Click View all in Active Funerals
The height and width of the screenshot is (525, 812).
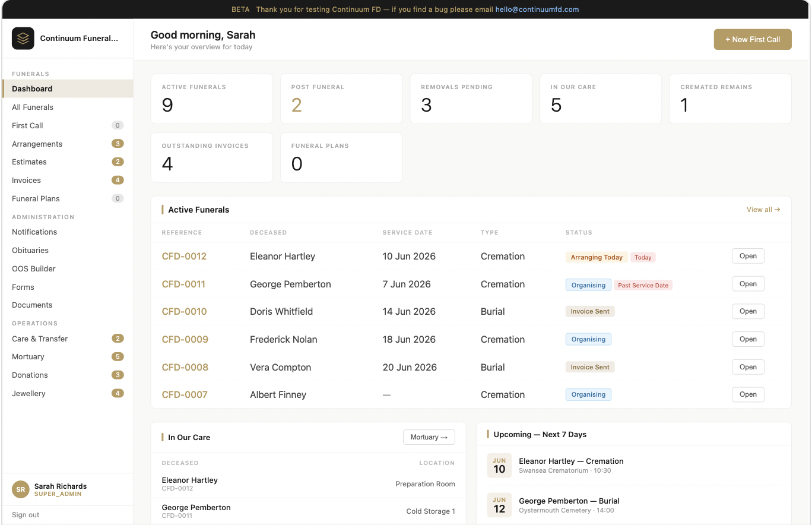click(x=763, y=210)
